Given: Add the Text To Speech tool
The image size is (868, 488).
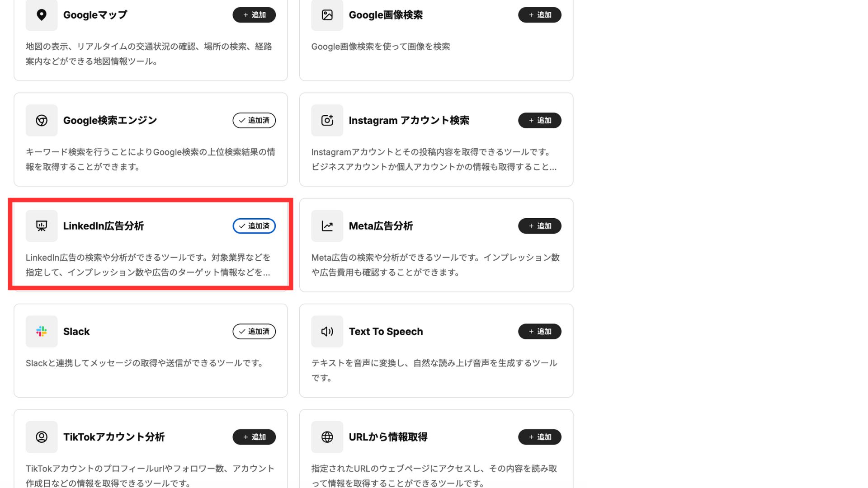Looking at the screenshot, I should coord(540,331).
